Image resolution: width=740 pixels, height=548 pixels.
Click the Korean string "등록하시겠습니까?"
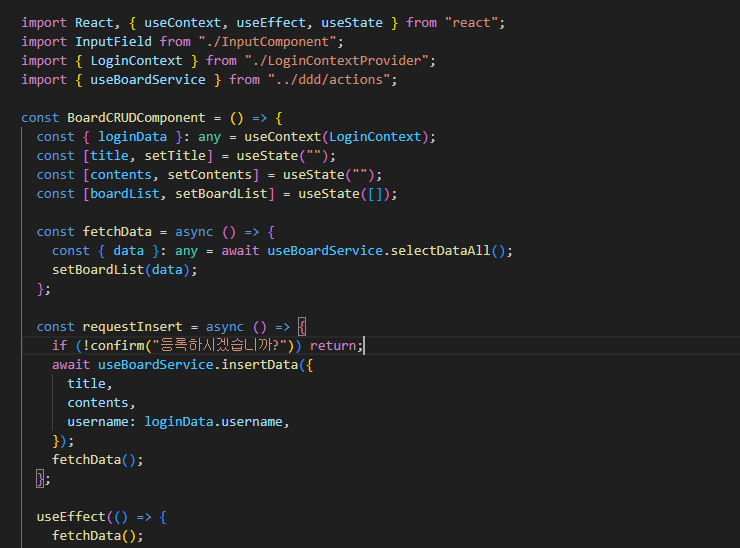(220, 346)
